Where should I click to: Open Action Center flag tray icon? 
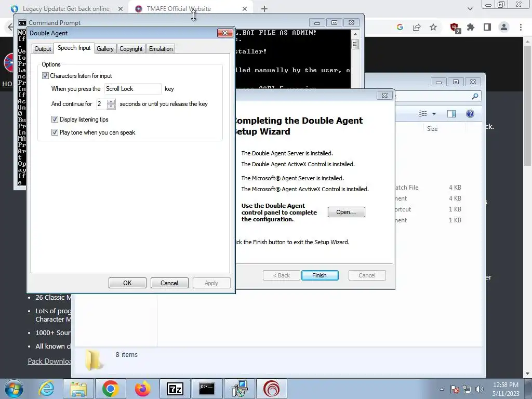point(455,389)
